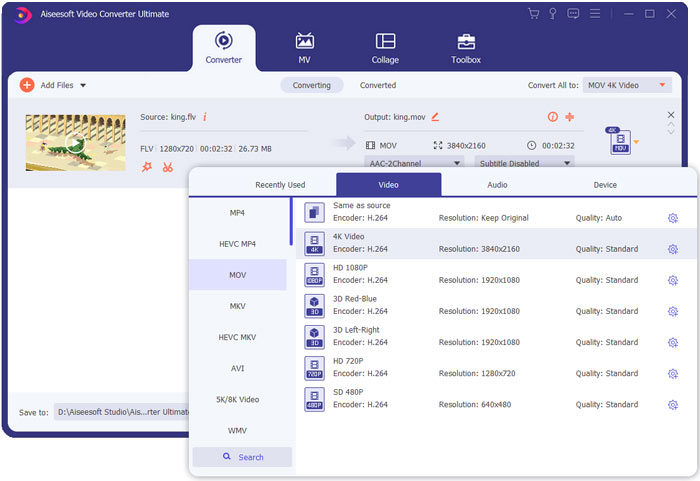
Task: Show the Converting list
Action: pyautogui.click(x=312, y=85)
